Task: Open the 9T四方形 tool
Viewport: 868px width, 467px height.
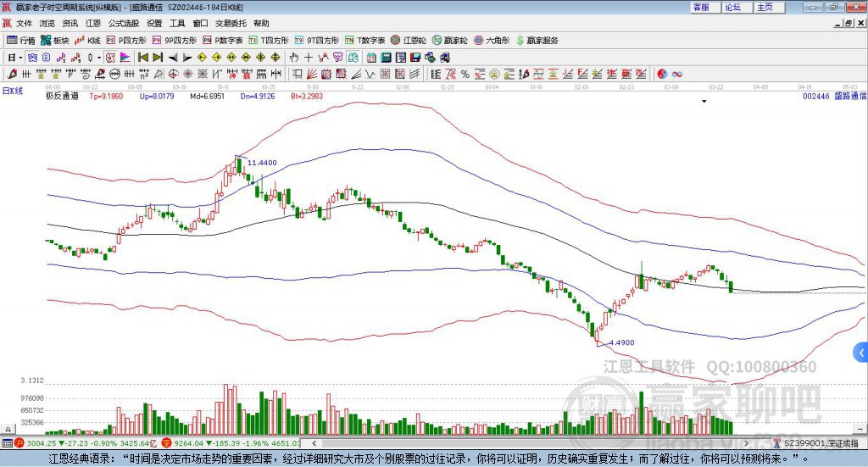Action: pos(317,41)
